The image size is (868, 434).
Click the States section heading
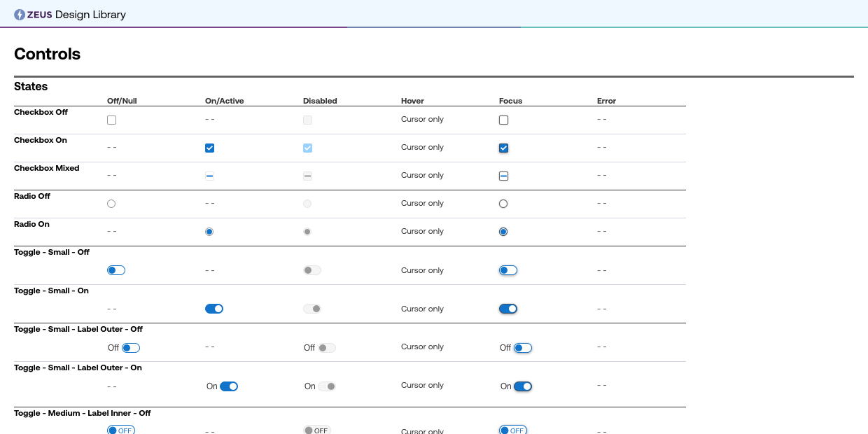(x=31, y=87)
